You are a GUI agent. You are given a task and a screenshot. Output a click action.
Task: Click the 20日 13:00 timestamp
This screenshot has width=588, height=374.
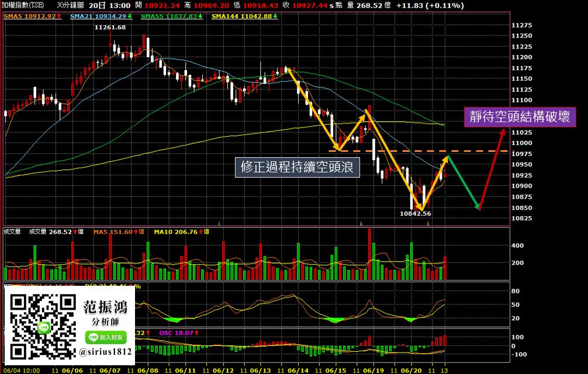(109, 5)
